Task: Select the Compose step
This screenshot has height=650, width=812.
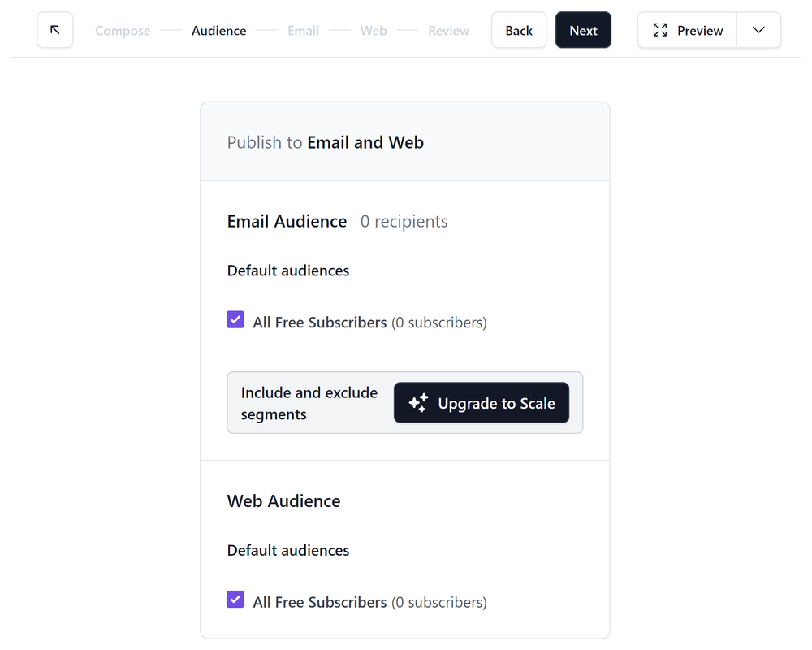Action: click(123, 31)
